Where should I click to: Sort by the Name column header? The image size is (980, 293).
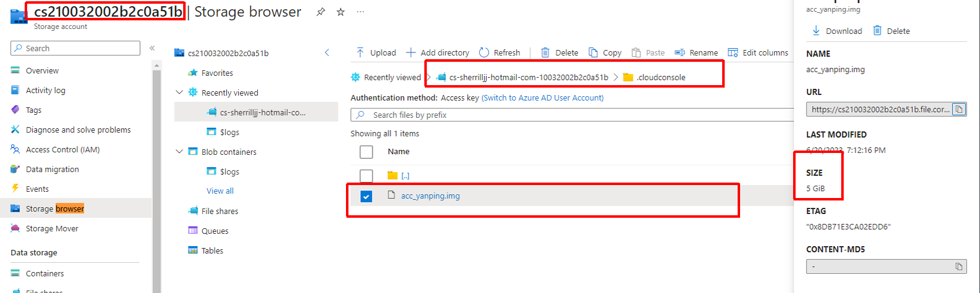[x=398, y=152]
